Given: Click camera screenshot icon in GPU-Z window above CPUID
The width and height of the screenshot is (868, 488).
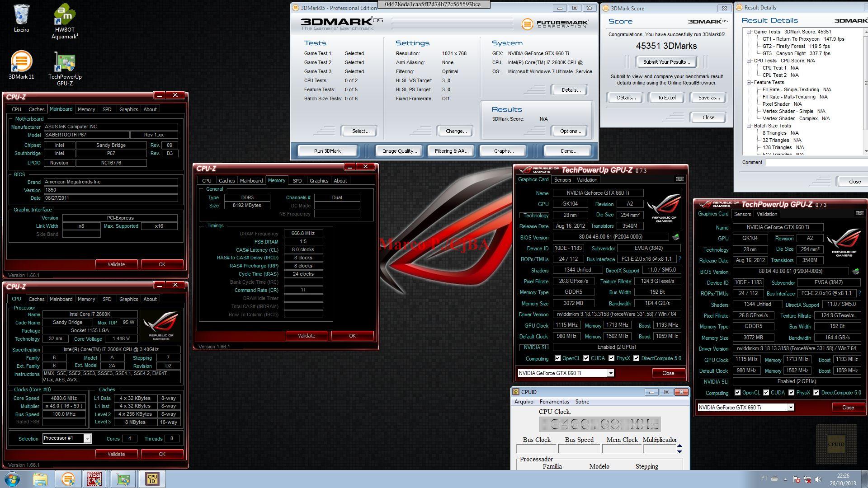Looking at the screenshot, I should 679,179.
